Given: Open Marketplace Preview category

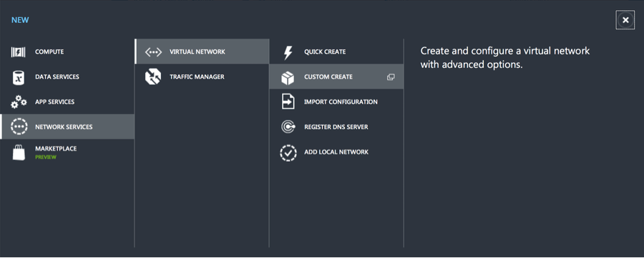Looking at the screenshot, I should pos(67,152).
